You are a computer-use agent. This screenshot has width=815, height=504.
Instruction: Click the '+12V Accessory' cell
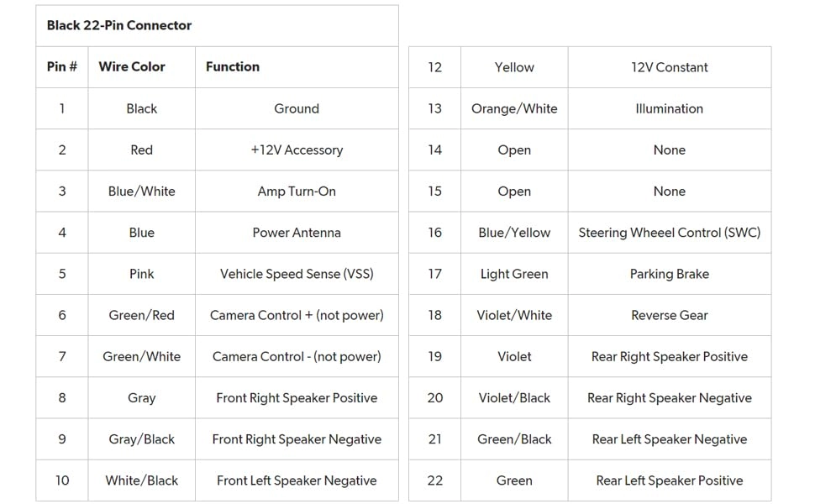[x=297, y=150]
